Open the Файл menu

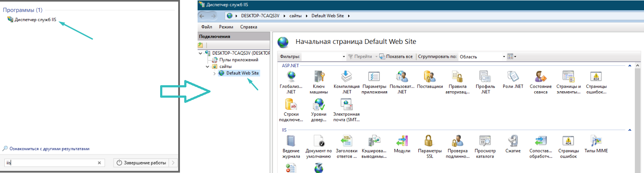click(207, 27)
